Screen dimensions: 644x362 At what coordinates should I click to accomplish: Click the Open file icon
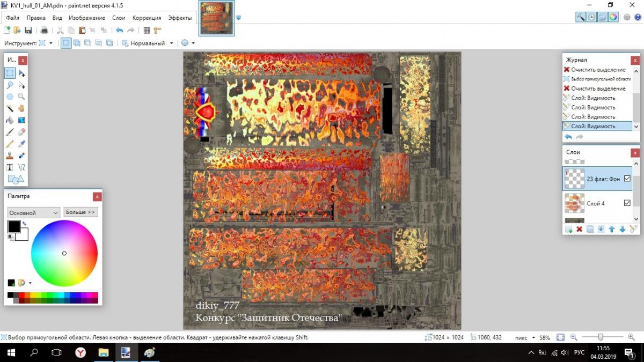point(17,31)
